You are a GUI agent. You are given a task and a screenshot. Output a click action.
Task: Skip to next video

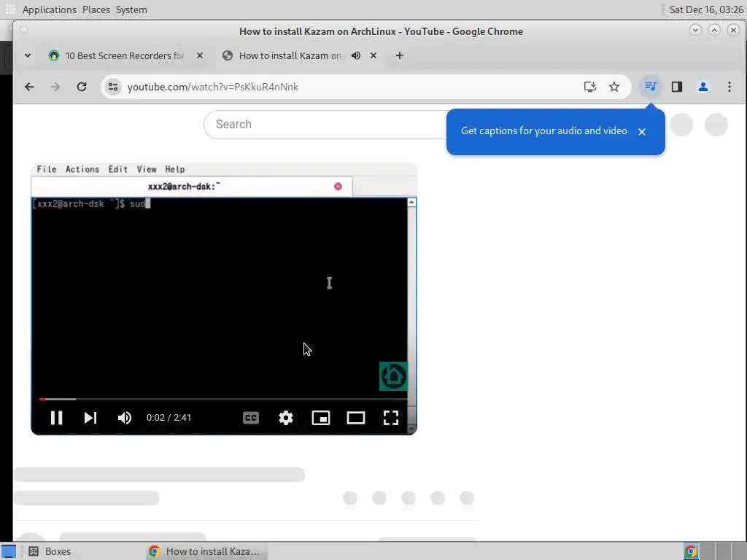tap(90, 418)
